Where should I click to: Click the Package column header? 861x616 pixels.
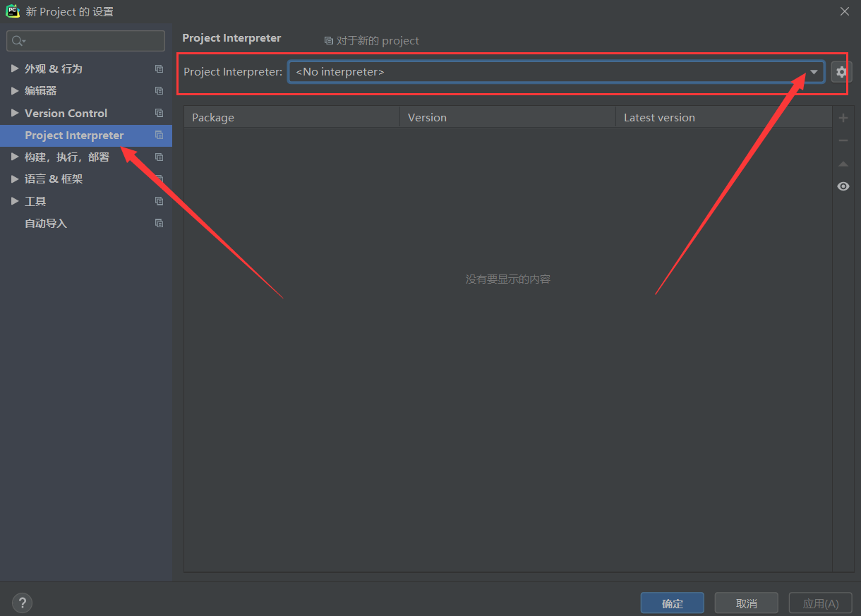pos(212,117)
